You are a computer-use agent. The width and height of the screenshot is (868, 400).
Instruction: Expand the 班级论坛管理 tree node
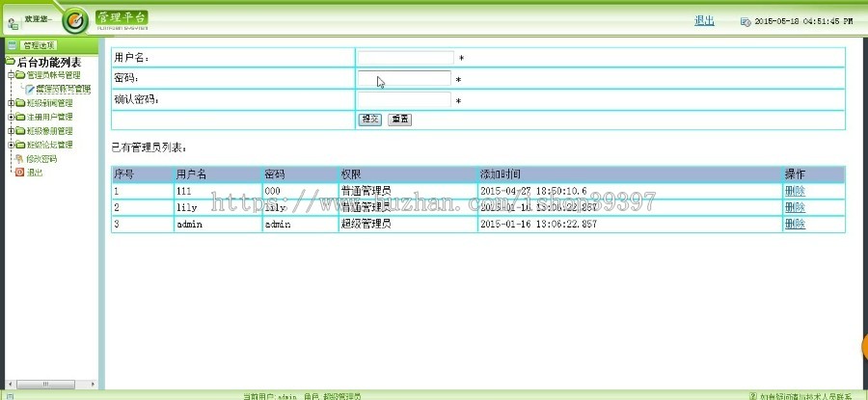pos(11,145)
